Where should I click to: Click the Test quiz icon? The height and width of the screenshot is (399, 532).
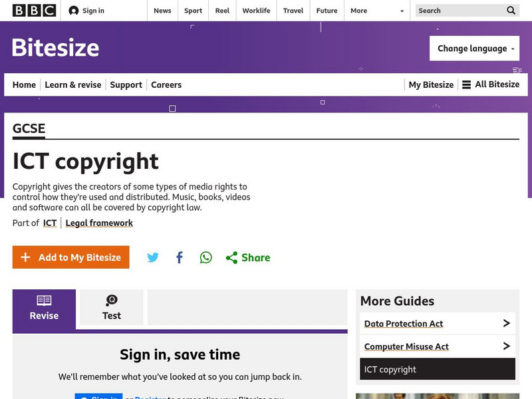(112, 300)
